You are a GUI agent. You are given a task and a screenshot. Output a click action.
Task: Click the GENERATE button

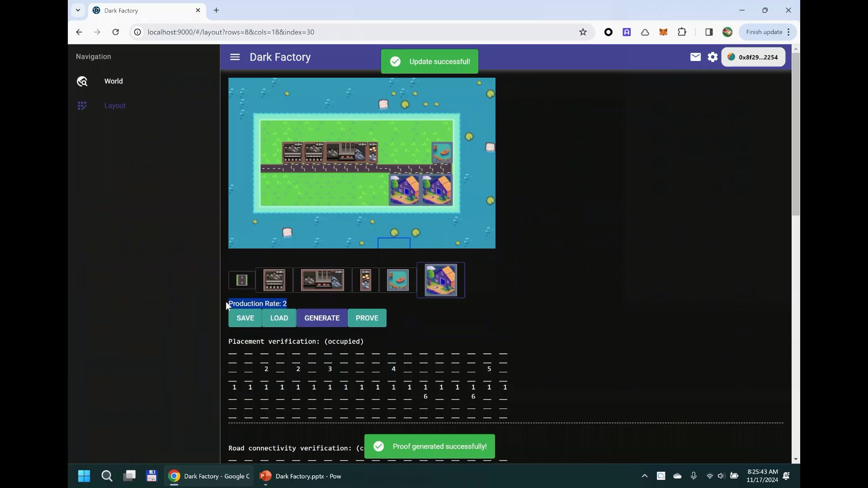pos(322,318)
